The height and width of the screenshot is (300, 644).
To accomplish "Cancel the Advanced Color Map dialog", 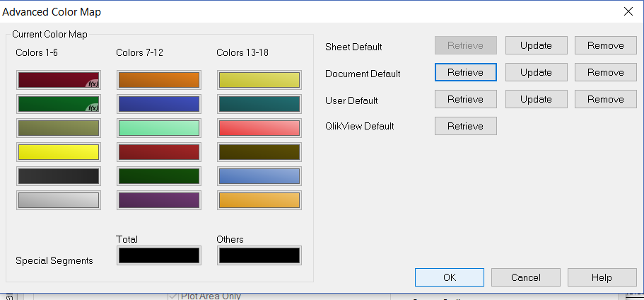I will [526, 277].
